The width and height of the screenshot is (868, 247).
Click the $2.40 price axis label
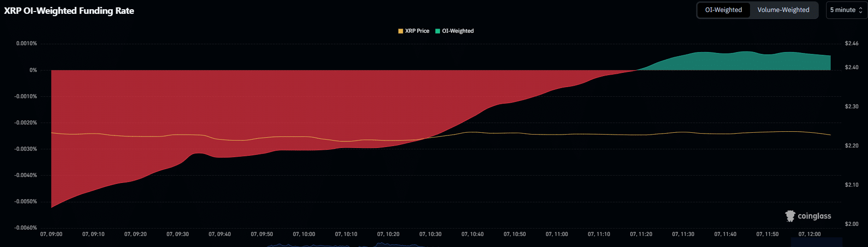(851, 67)
